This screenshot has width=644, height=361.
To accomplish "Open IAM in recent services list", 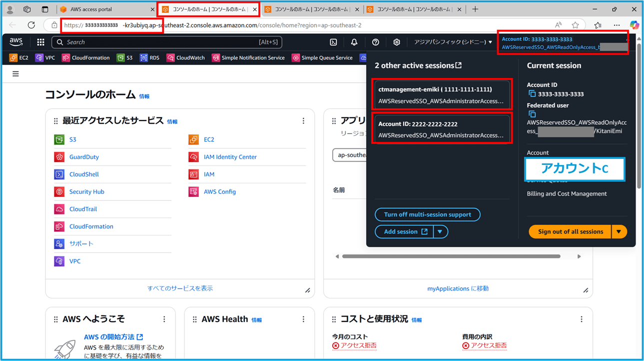I will pyautogui.click(x=209, y=174).
